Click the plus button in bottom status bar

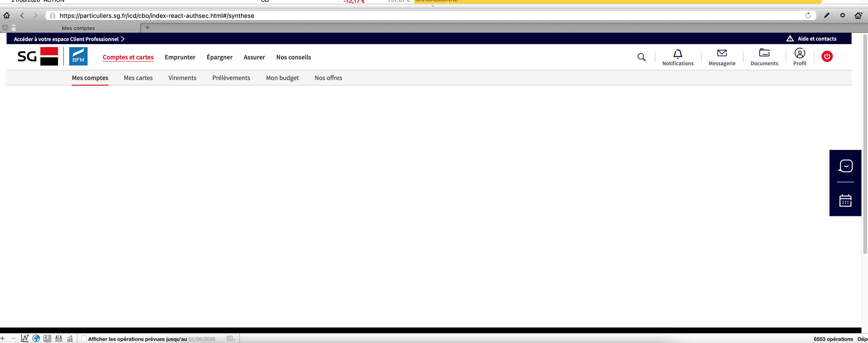click(x=3, y=338)
